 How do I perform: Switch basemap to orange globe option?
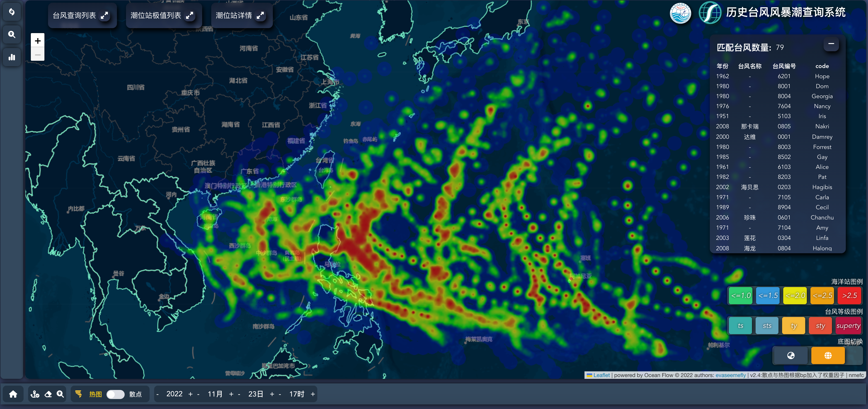point(828,355)
